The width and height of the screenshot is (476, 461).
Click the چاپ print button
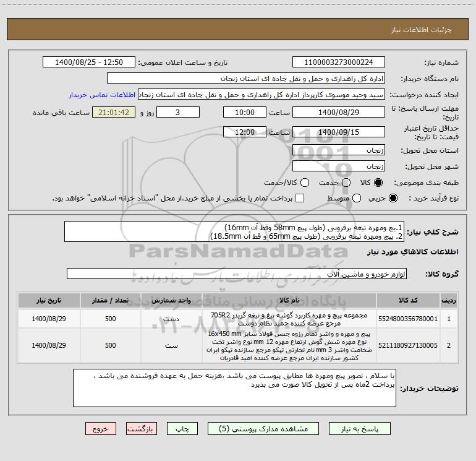[182, 429]
